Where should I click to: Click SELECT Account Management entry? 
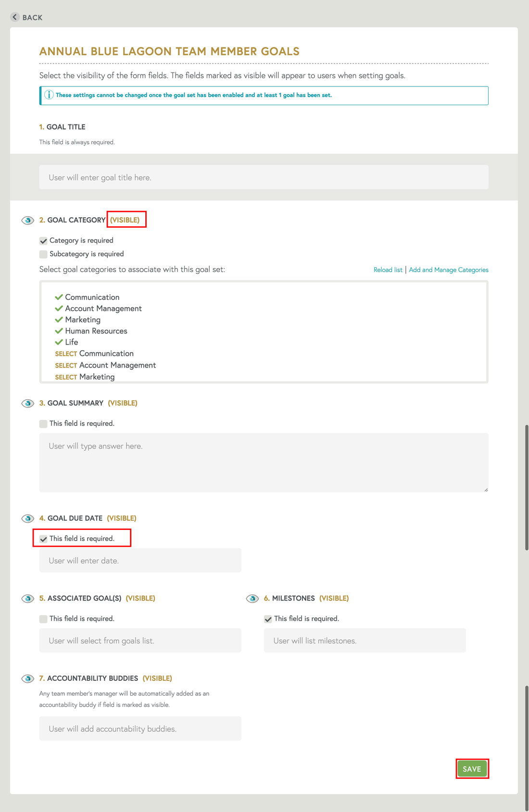[x=105, y=365]
